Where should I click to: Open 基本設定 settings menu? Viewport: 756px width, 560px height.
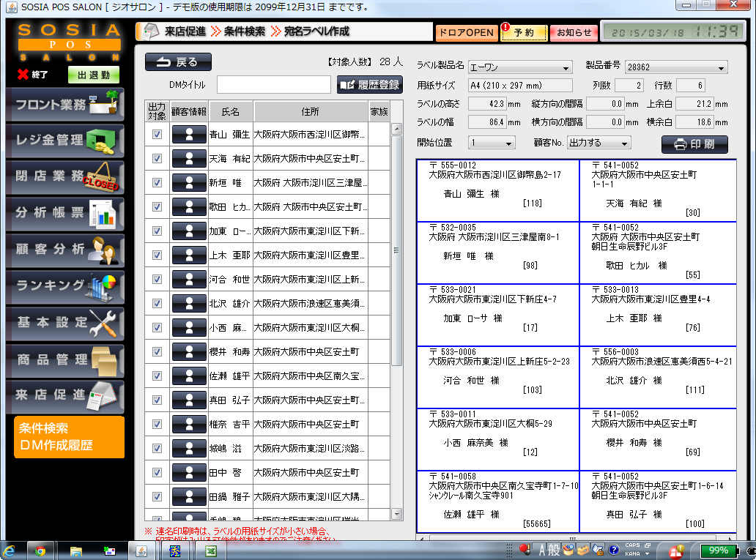(x=64, y=323)
